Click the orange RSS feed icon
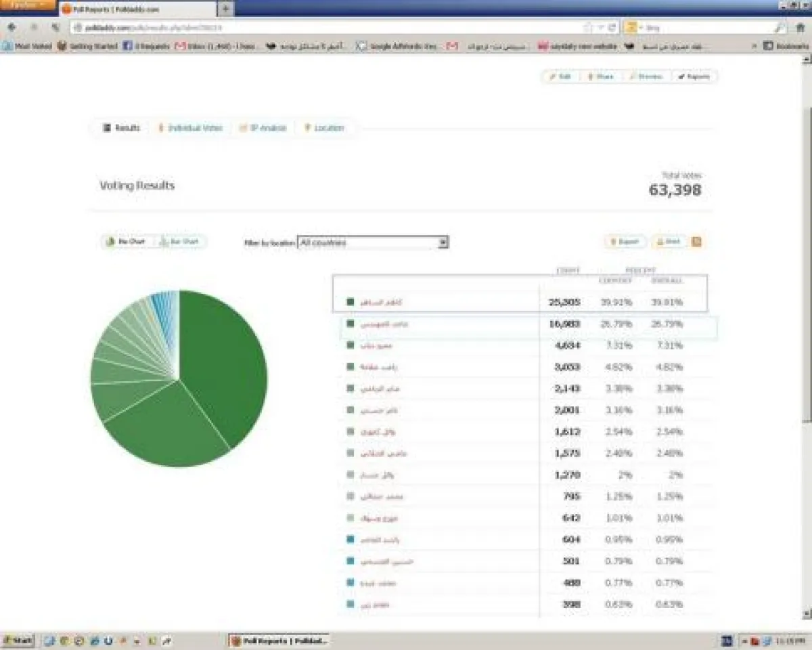This screenshot has width=812, height=650. 696,242
